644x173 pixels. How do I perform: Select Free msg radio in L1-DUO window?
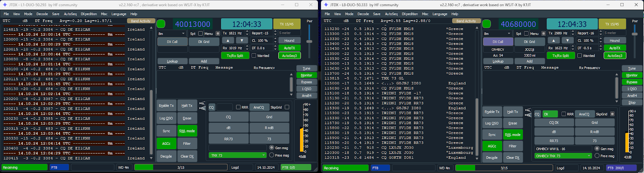272,155
